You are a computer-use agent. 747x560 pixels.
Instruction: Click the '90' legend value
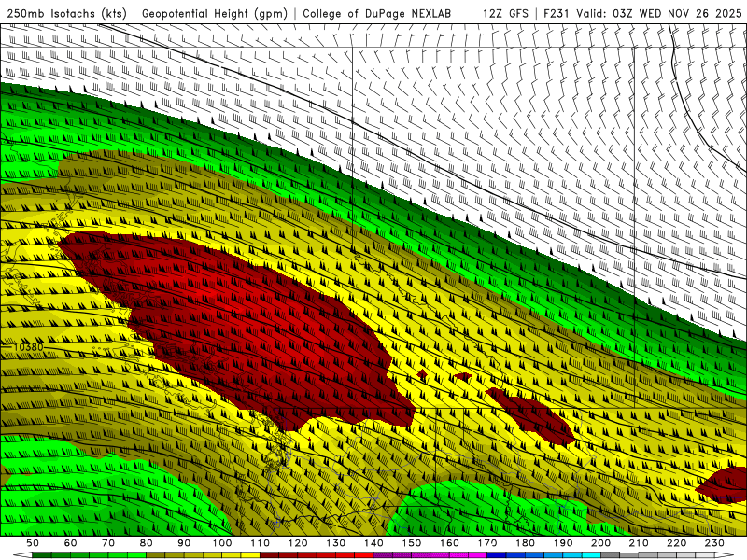pos(184,543)
